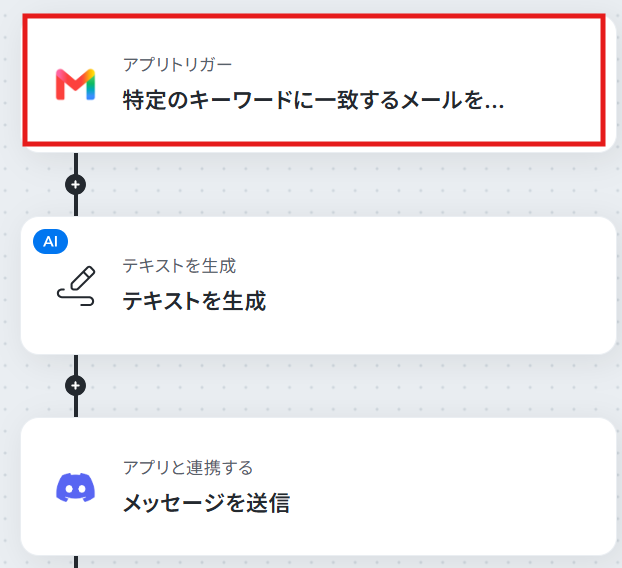Click connector line above second plus button

point(76,365)
